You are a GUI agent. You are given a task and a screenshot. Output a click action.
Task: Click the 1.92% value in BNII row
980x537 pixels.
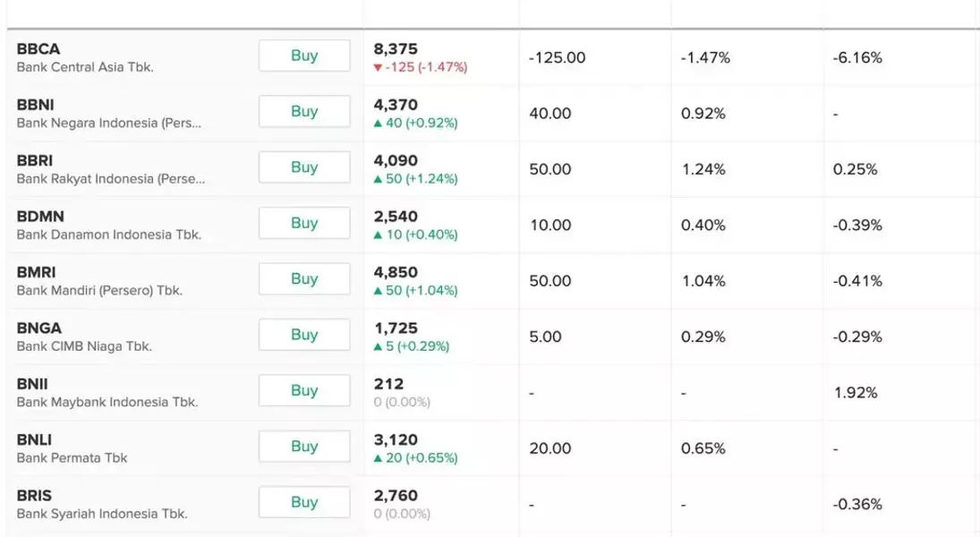(855, 393)
